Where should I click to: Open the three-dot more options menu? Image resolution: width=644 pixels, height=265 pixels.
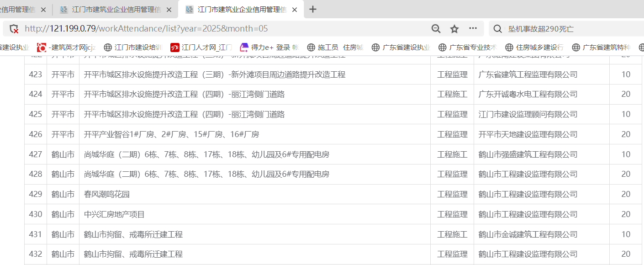tap(473, 28)
